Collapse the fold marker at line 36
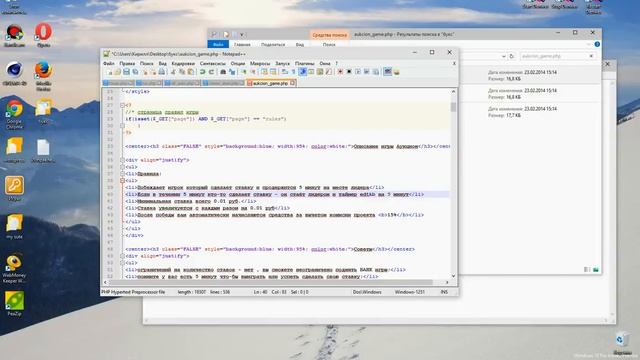640x360 pixels. (x=122, y=167)
